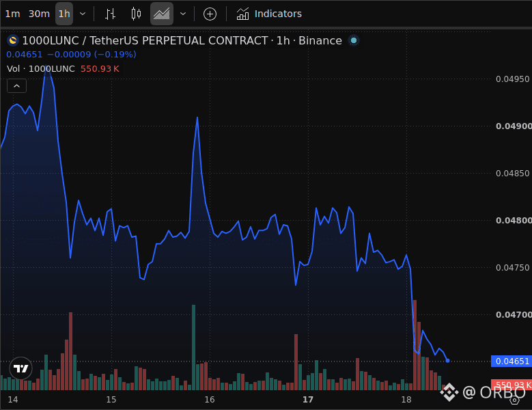Image resolution: width=532 pixels, height=410 pixels.
Task: Click the LUNC coin logo icon
Action: (13, 41)
